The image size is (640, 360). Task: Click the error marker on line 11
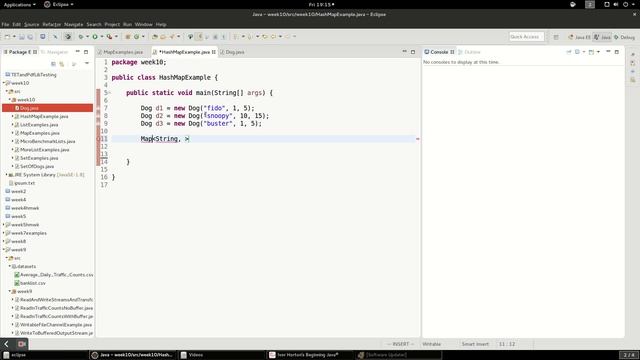98,139
